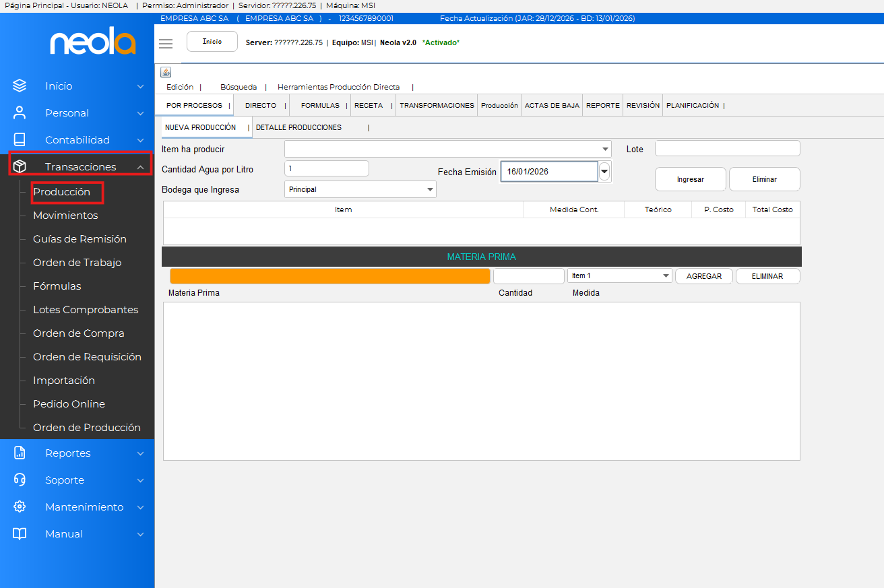884x588 pixels.
Task: Click the Manual open book icon
Action: (x=20, y=534)
